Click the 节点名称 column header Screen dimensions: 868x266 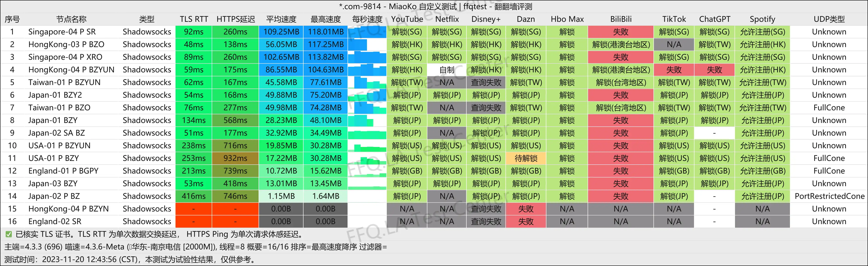tap(71, 19)
